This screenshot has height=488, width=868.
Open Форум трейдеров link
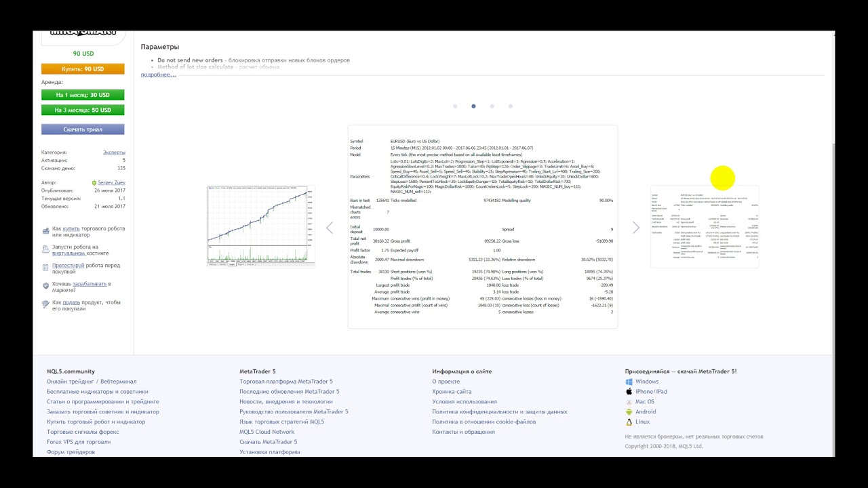pos(71,452)
